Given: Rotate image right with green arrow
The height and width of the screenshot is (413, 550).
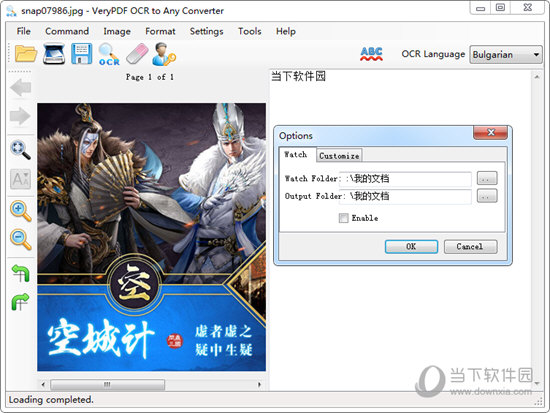Looking at the screenshot, I should pos(20,302).
